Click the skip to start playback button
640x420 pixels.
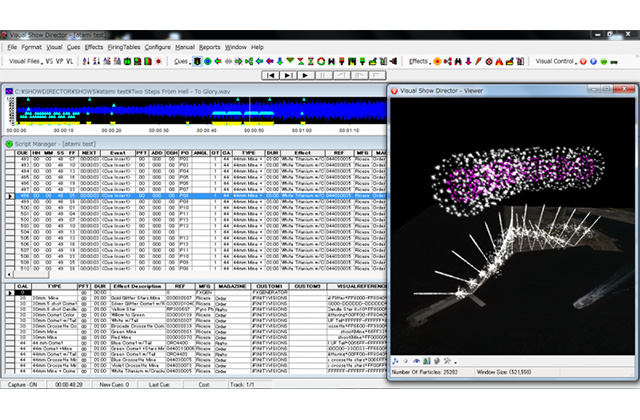click(x=270, y=75)
